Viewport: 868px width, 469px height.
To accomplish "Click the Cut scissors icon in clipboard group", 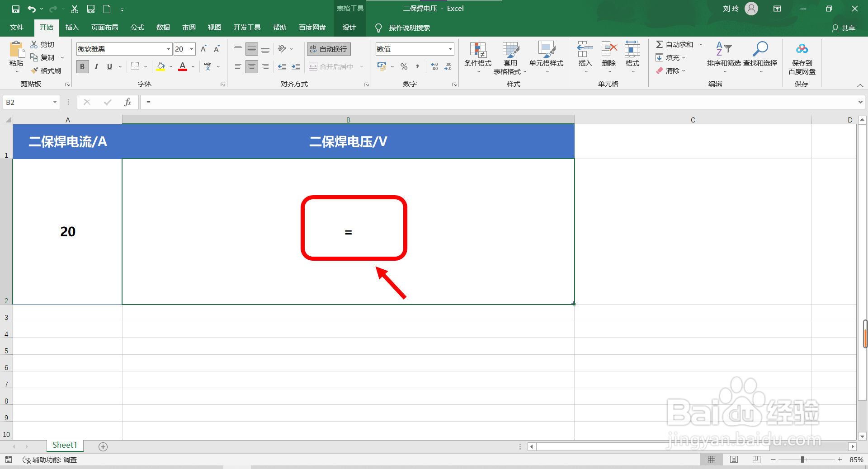I will [34, 44].
